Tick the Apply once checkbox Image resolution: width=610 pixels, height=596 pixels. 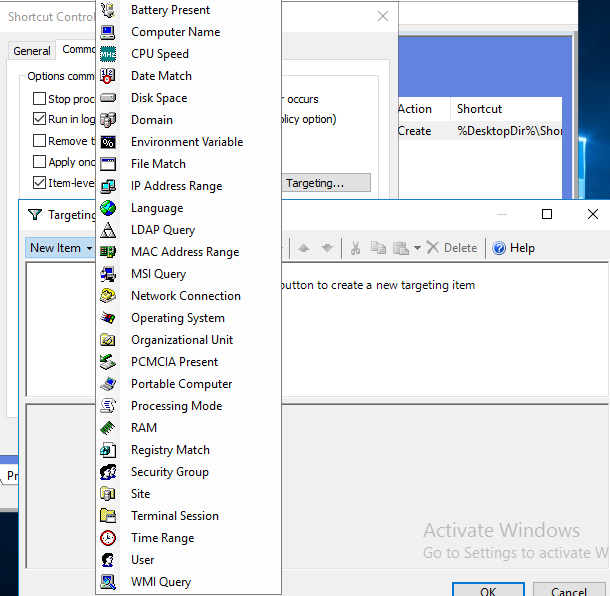pos(39,161)
